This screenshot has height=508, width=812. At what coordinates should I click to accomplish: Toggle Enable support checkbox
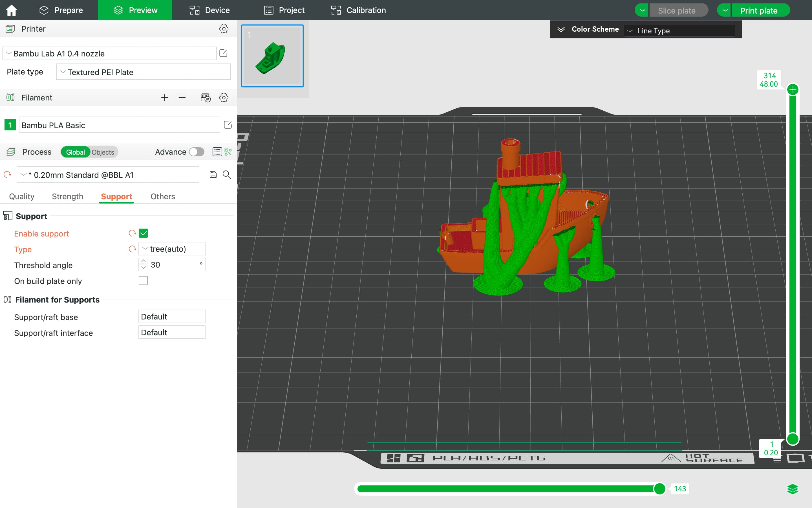(x=143, y=233)
